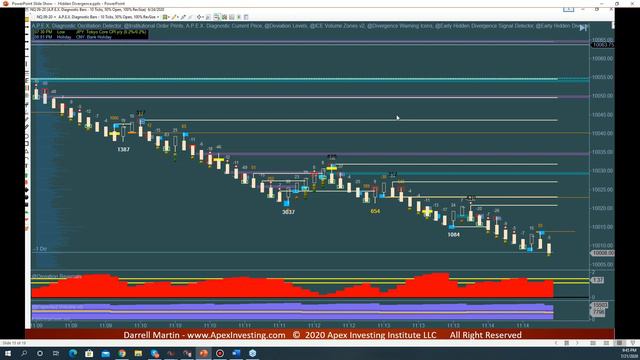This screenshot has width=640, height=360.
Task: Click the JPY Tokyo Core CPI news row
Action: point(90,31)
